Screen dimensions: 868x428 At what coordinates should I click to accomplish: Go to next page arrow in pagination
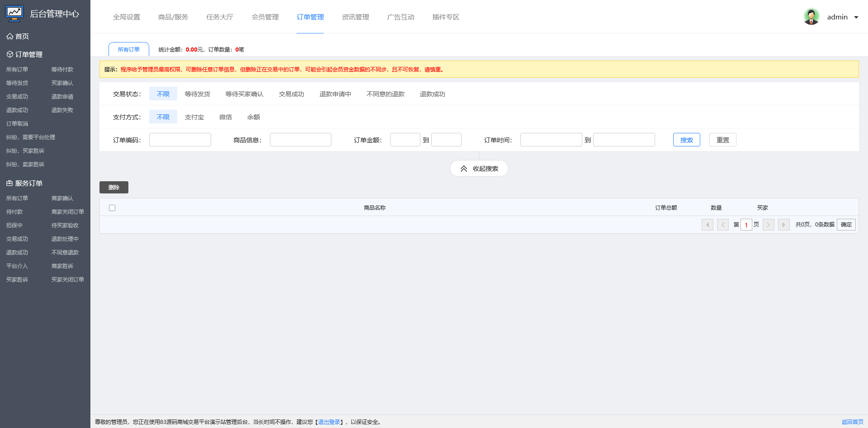tap(769, 225)
